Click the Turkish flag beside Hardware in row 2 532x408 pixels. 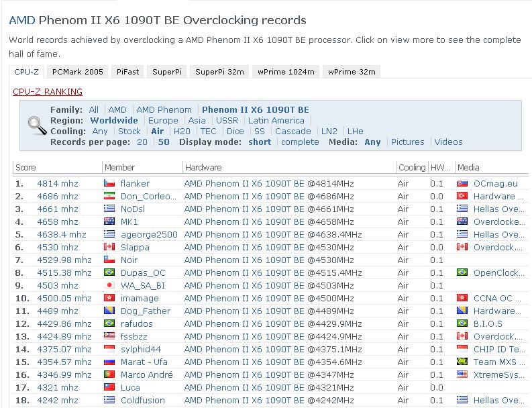(462, 196)
